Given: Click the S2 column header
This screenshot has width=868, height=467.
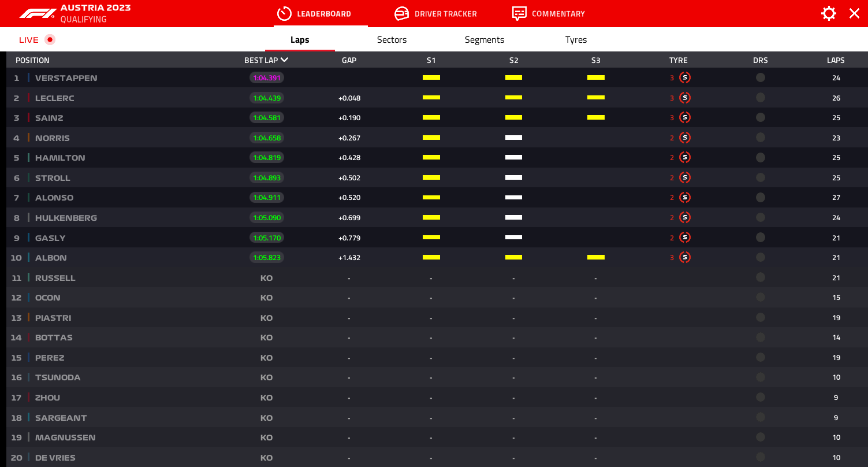Looking at the screenshot, I should coord(513,60).
